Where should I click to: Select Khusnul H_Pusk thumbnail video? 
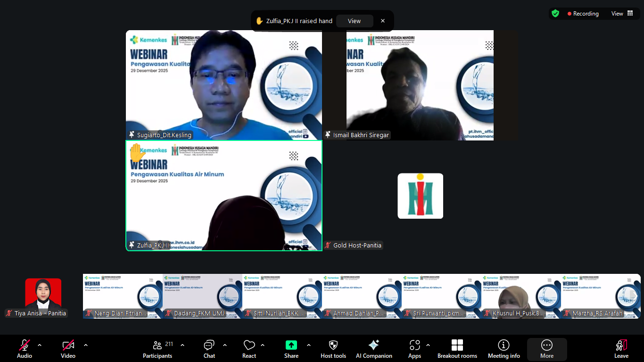pyautogui.click(x=521, y=296)
